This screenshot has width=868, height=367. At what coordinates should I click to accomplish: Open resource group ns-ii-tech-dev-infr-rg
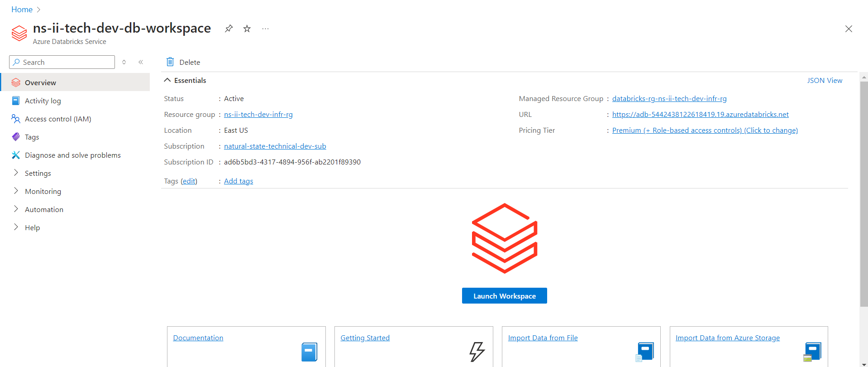click(258, 114)
